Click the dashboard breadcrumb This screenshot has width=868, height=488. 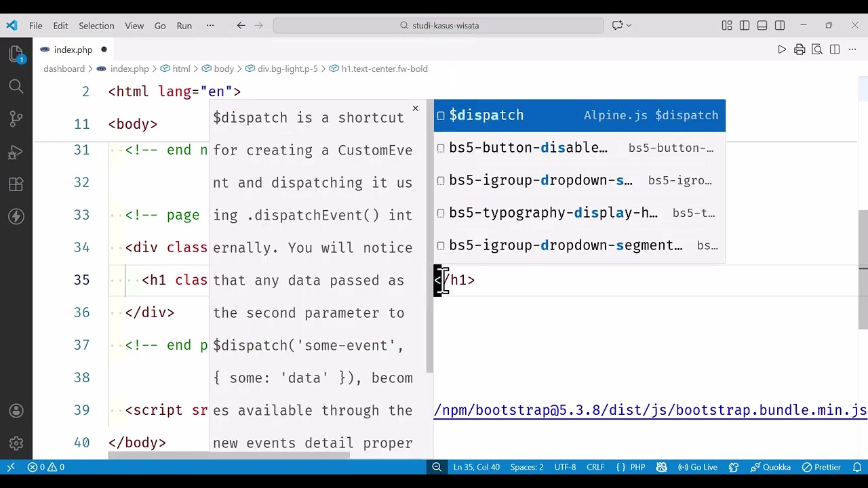(64, 68)
